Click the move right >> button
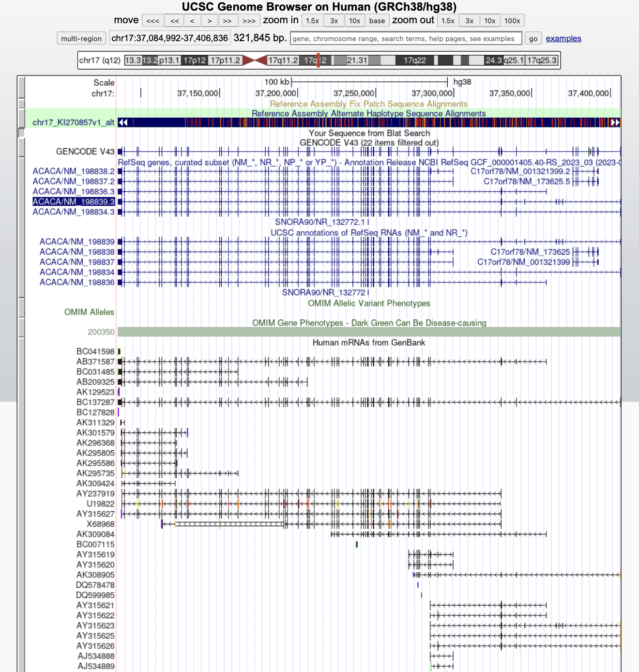 [x=228, y=21]
